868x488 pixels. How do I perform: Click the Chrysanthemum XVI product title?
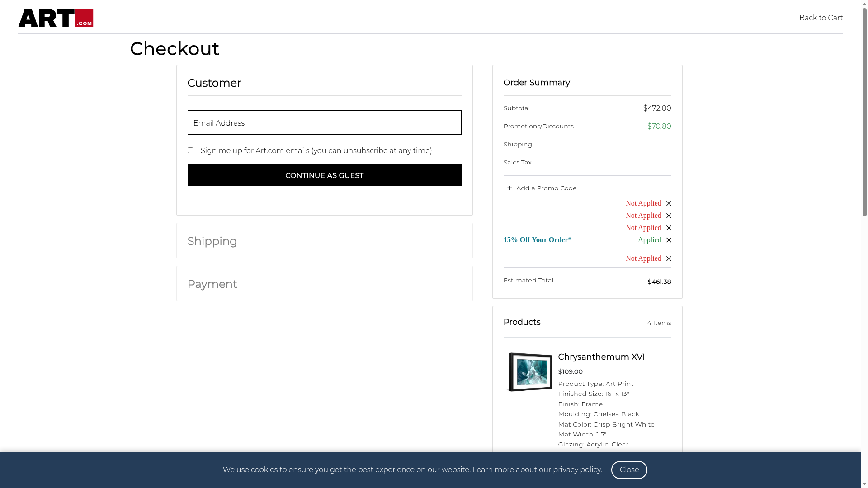601,357
